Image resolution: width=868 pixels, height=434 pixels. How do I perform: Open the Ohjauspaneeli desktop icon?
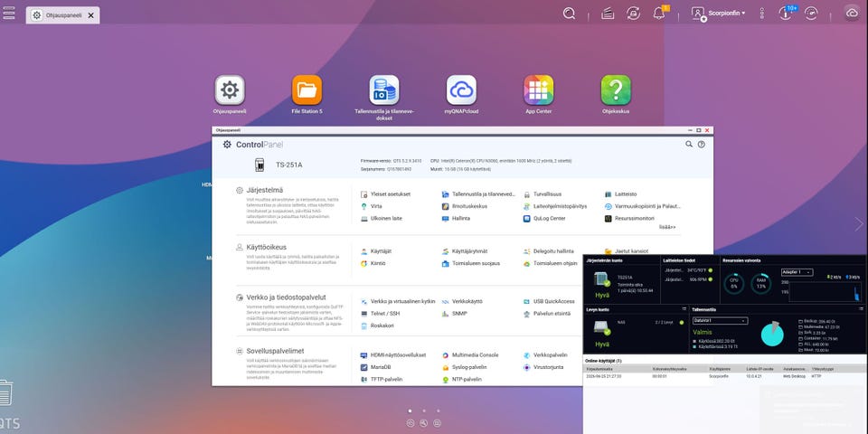230,90
